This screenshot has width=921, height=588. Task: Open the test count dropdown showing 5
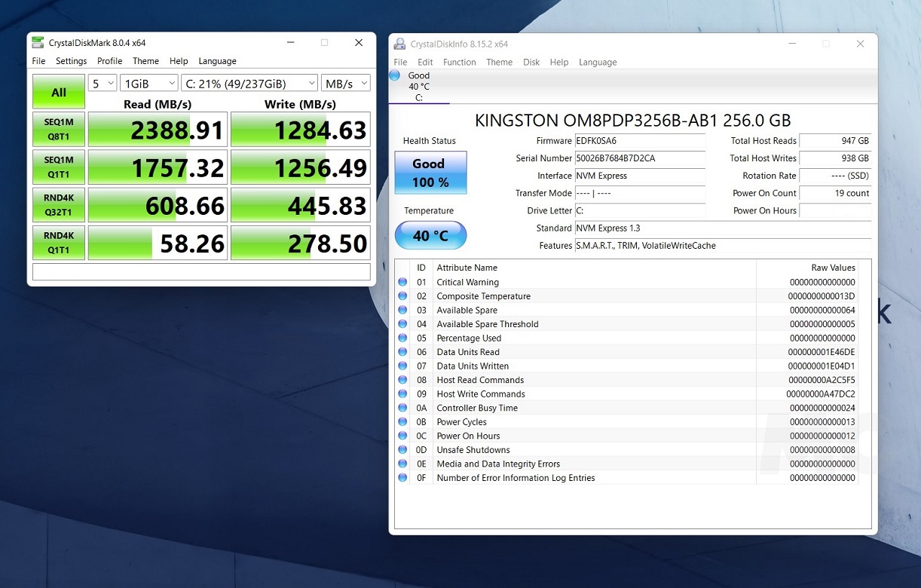pyautogui.click(x=103, y=83)
